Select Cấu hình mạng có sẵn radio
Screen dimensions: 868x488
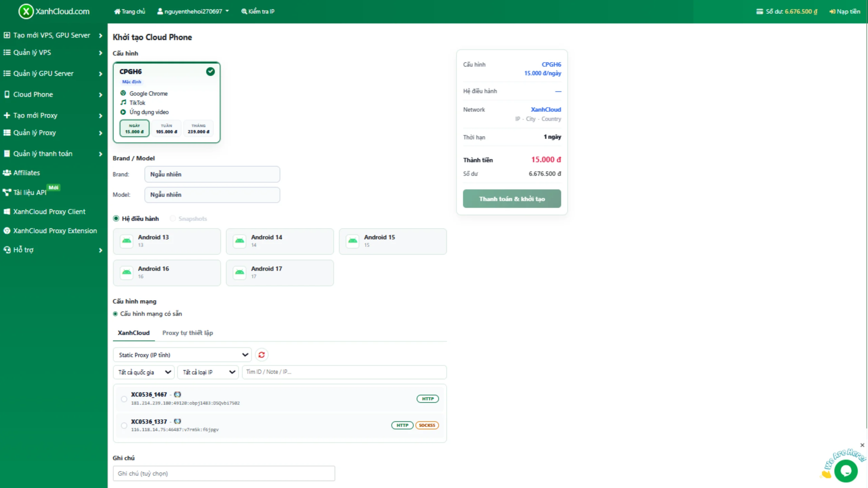click(x=115, y=314)
